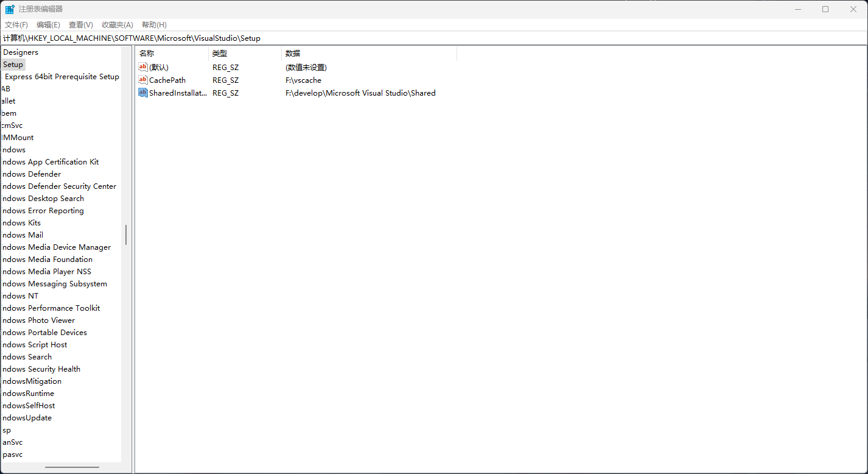The image size is (868, 474).
Task: Select the Windows Defender key
Action: click(31, 174)
